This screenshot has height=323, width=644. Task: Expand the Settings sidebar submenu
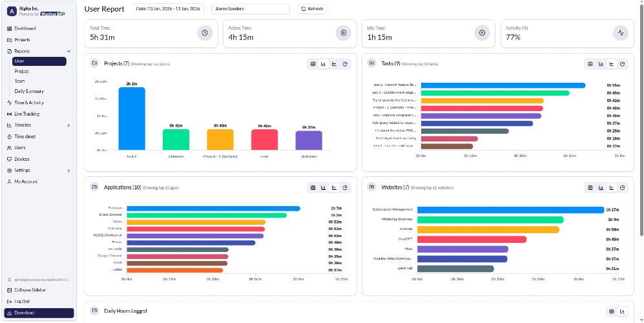coord(68,171)
